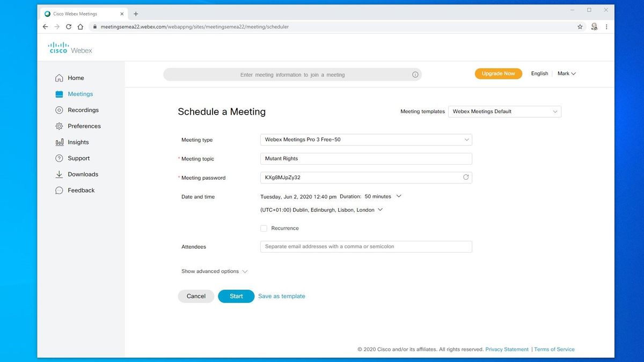
Task: Open Mark's account menu
Action: pos(566,73)
